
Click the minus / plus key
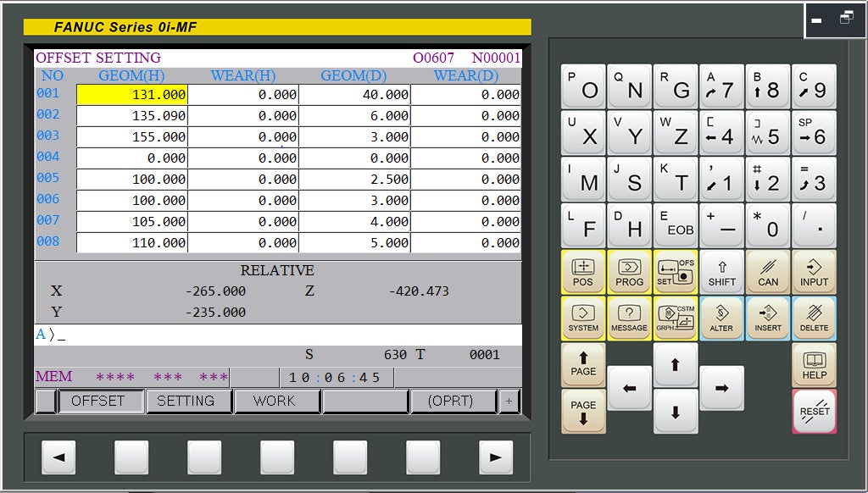point(722,226)
